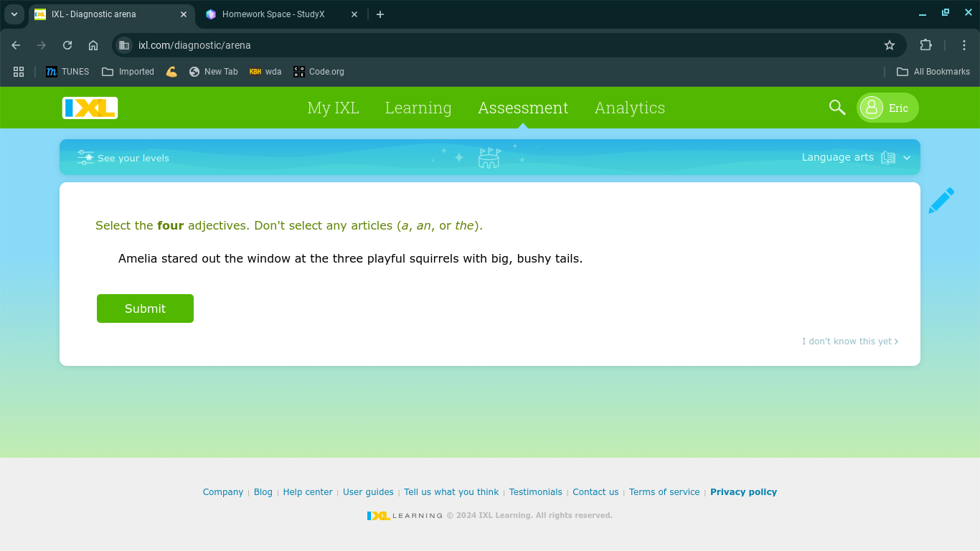980x551 pixels.
Task: Open the TUNES bookmark
Action: point(67,72)
